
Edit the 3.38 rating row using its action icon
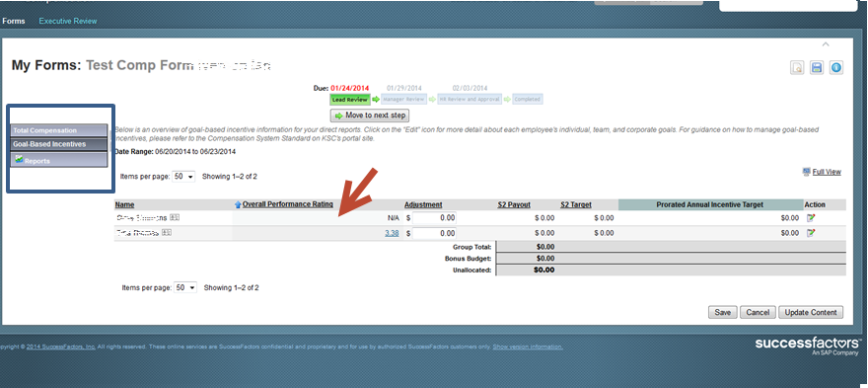pyautogui.click(x=811, y=233)
